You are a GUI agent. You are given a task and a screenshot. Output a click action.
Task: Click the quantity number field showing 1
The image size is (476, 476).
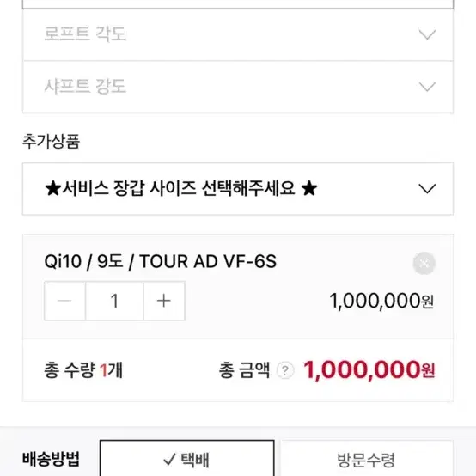[114, 301]
